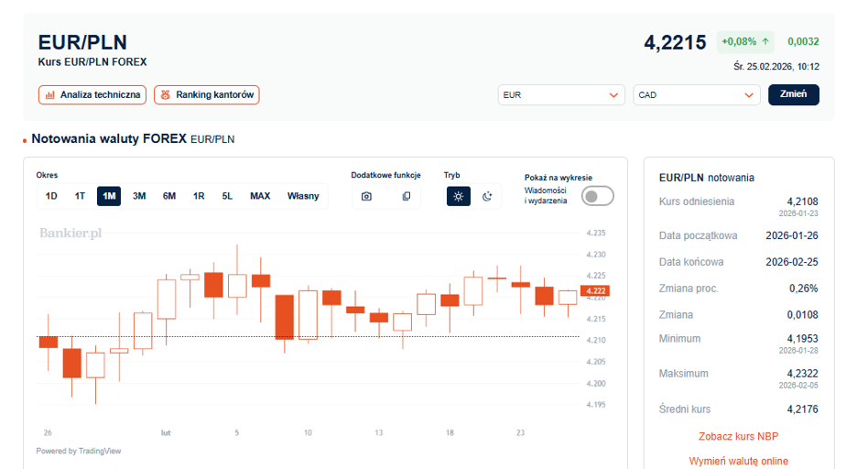Click the copy chart icon
Image resolution: width=868 pixels, height=469 pixels.
click(407, 196)
